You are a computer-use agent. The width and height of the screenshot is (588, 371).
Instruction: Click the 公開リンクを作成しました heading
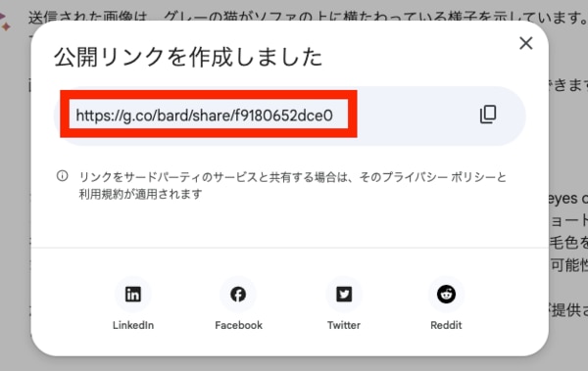188,58
